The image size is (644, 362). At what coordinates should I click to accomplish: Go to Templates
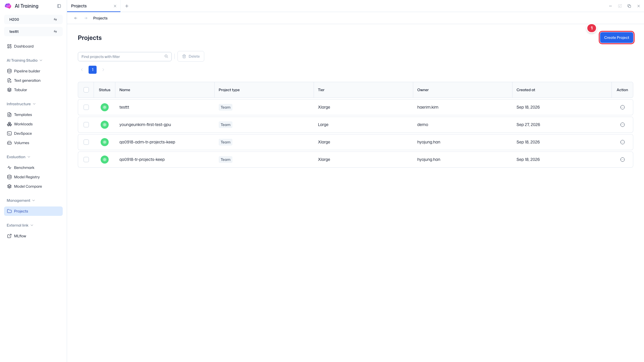pos(33,115)
